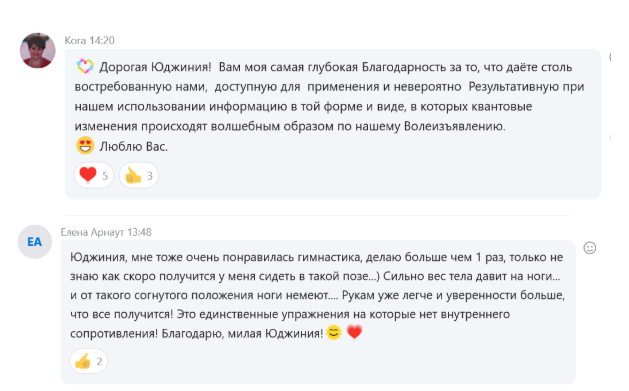Viewport: 629px width, 391px height.
Task: Click the partially visible icon right of Kora's message
Action: click(610, 57)
